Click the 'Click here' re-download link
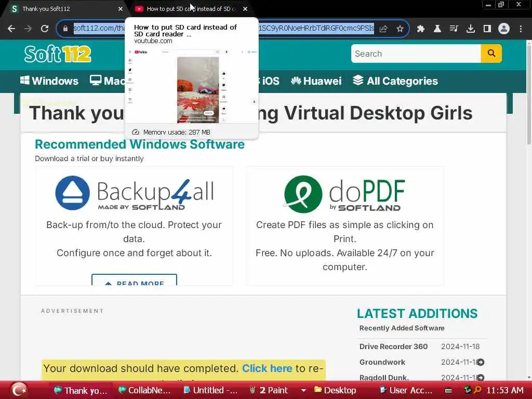This screenshot has height=399, width=532. pyautogui.click(x=267, y=368)
